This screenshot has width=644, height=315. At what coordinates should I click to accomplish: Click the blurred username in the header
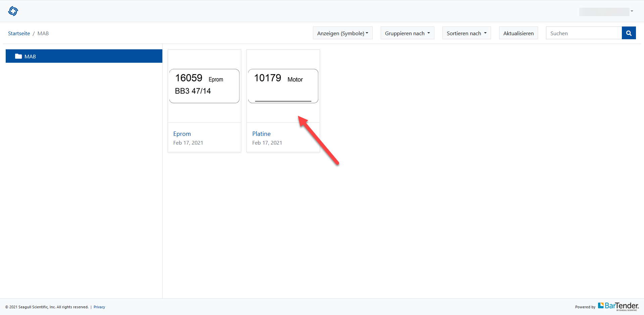pyautogui.click(x=604, y=12)
